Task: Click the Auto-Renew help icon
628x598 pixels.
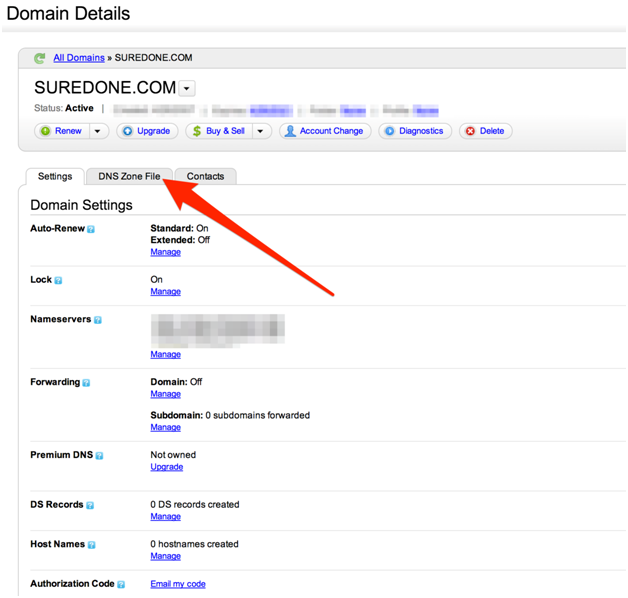Action: coord(91,229)
